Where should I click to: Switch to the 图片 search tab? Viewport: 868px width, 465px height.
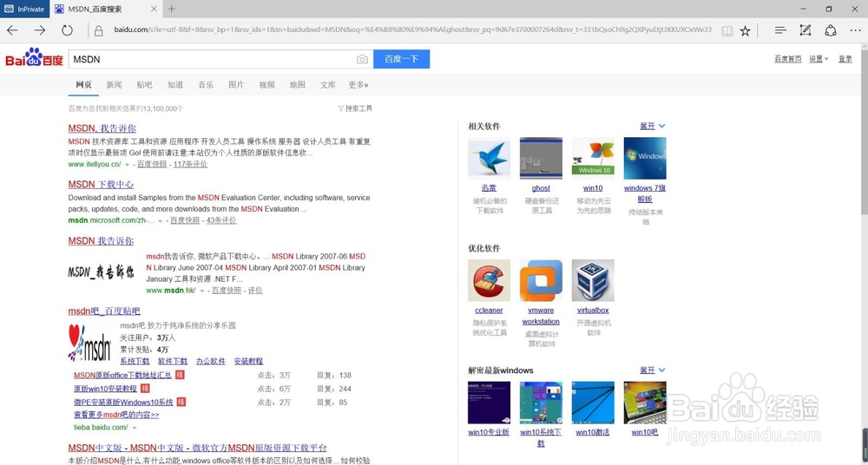236,85
